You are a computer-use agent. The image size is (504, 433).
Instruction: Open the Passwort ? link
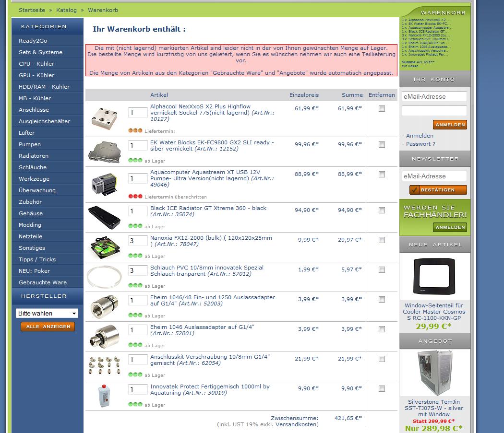[420, 144]
